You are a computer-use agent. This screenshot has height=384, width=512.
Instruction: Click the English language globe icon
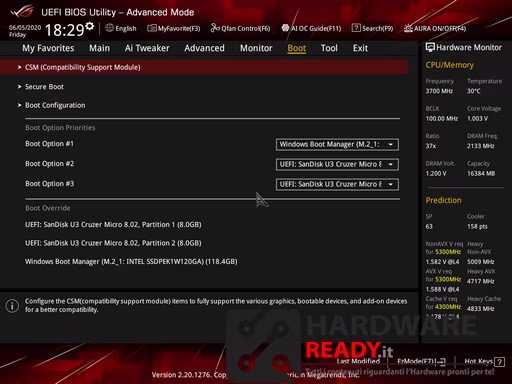pos(109,28)
